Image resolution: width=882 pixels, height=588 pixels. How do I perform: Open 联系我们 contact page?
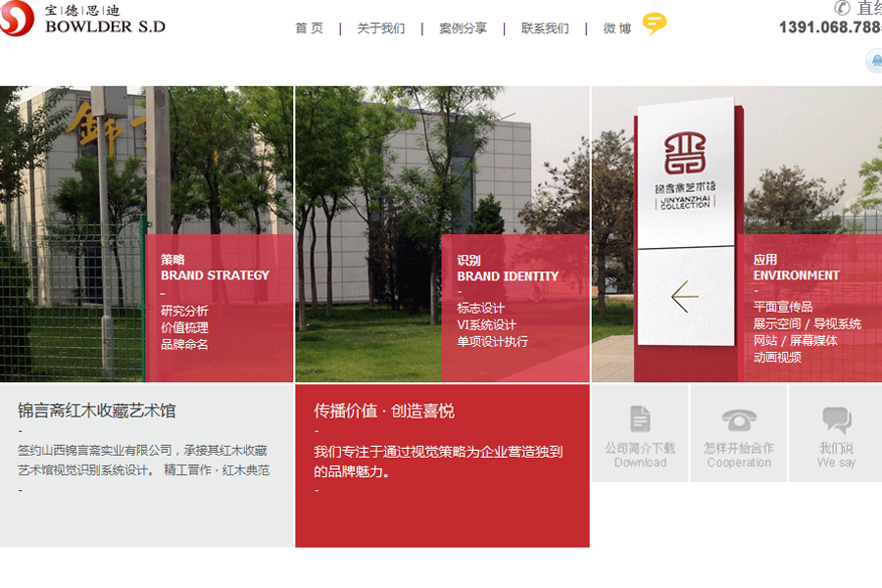(x=545, y=28)
